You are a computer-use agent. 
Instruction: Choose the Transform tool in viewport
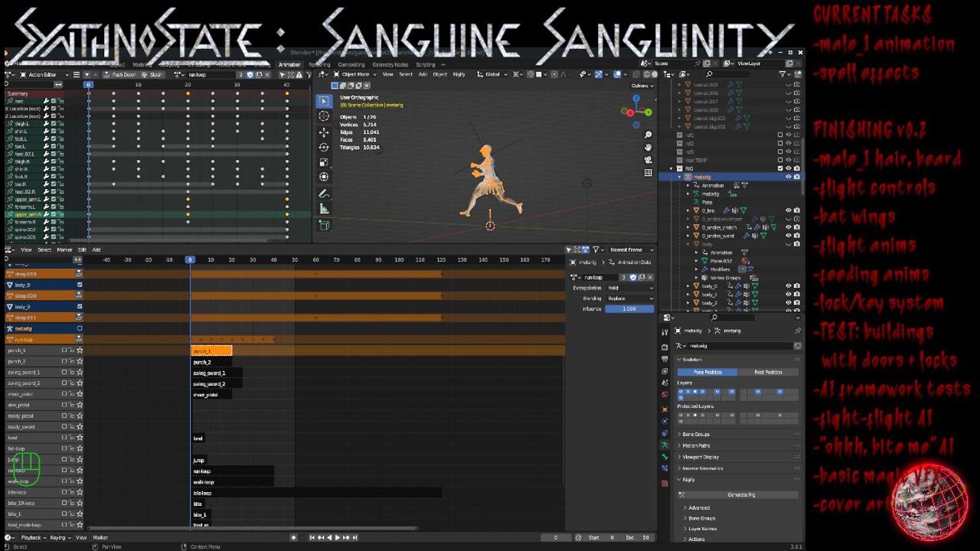point(324,177)
